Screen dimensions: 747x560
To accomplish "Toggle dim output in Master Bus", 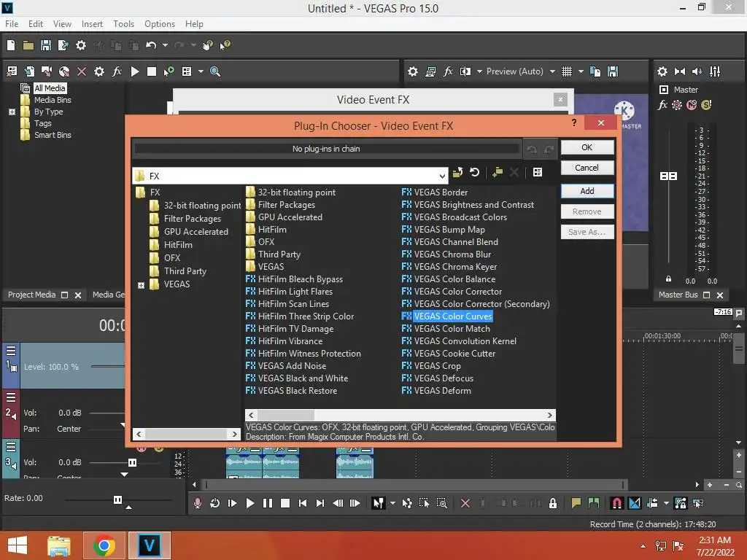I will [697, 71].
